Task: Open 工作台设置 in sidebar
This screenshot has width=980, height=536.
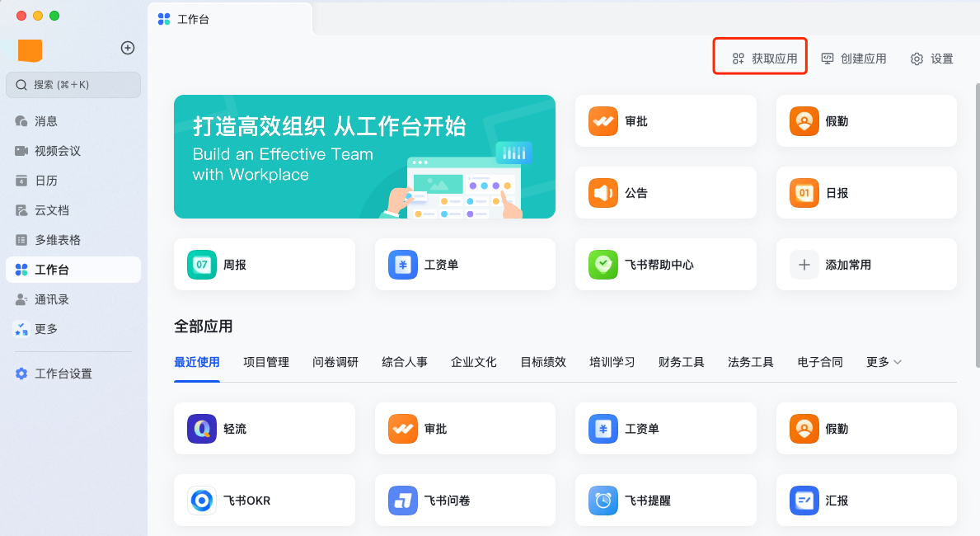Action: [73, 374]
